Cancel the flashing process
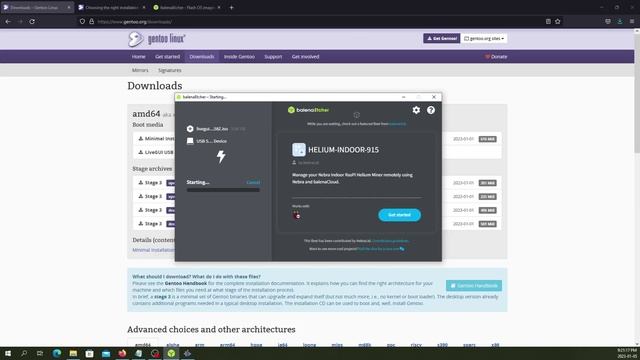640x360 pixels. (253, 182)
